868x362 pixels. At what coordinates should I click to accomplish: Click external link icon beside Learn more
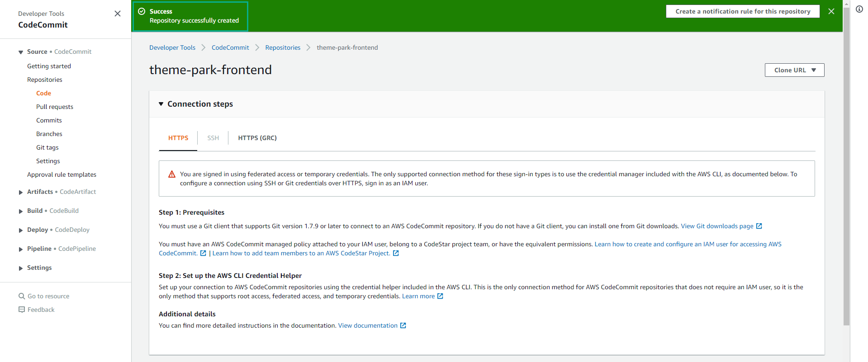[440, 296]
